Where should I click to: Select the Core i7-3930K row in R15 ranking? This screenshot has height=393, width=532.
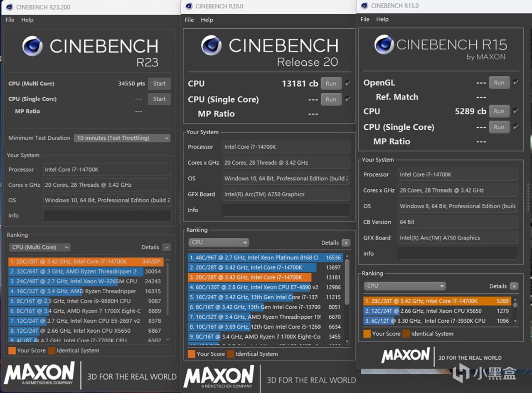click(x=437, y=321)
